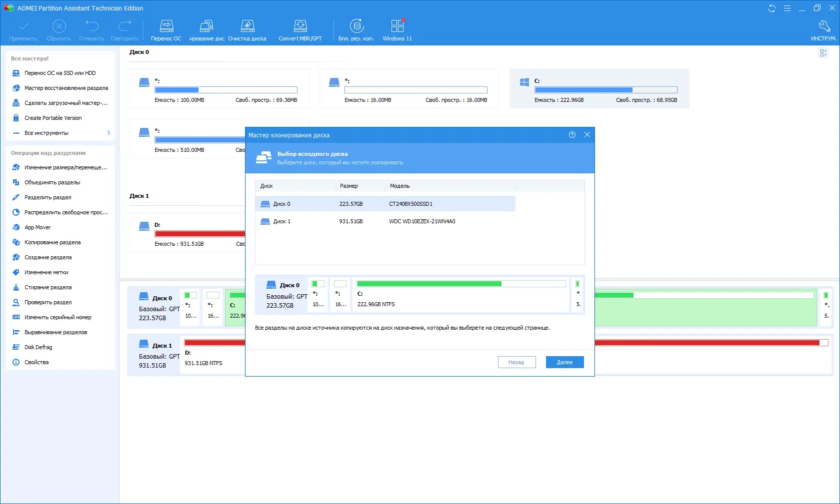Click the Диск column header

pos(295,186)
